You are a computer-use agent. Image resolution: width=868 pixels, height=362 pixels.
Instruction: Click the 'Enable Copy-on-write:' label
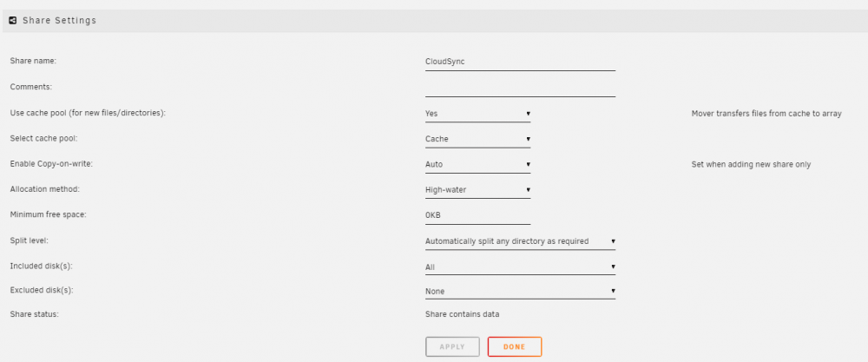51,164
